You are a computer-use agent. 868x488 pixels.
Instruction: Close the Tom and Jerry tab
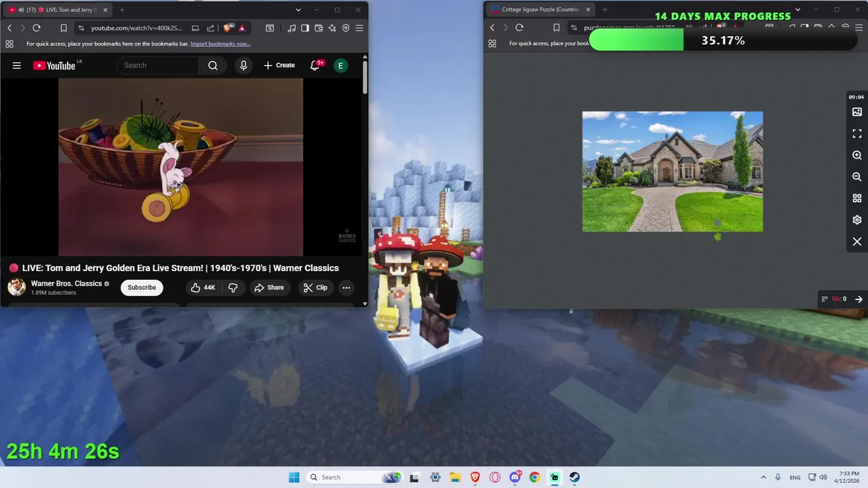pos(105,9)
